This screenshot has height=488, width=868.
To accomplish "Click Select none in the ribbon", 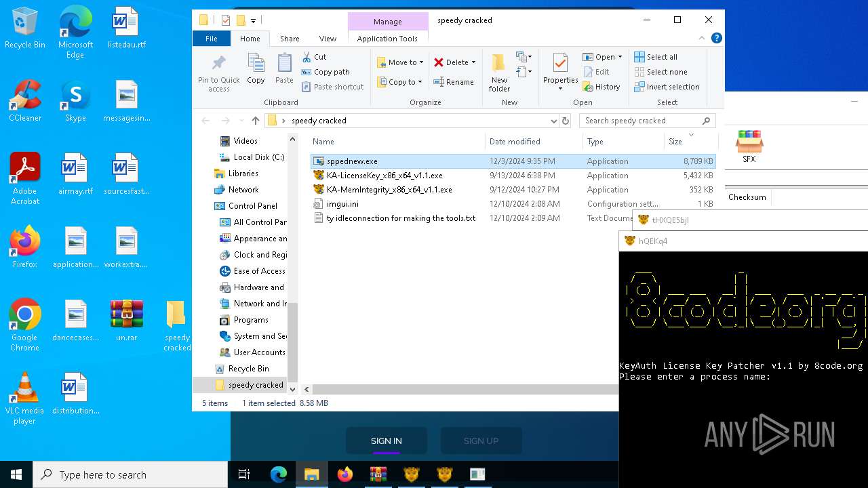I will point(661,72).
